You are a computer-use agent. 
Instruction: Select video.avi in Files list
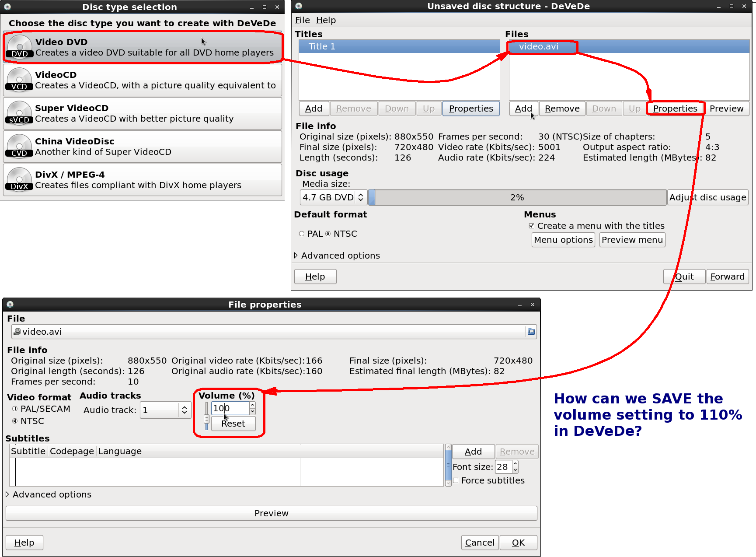point(629,46)
